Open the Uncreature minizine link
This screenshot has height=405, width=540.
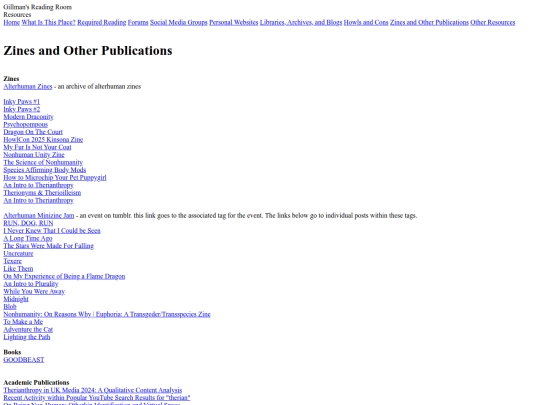pyautogui.click(x=18, y=253)
